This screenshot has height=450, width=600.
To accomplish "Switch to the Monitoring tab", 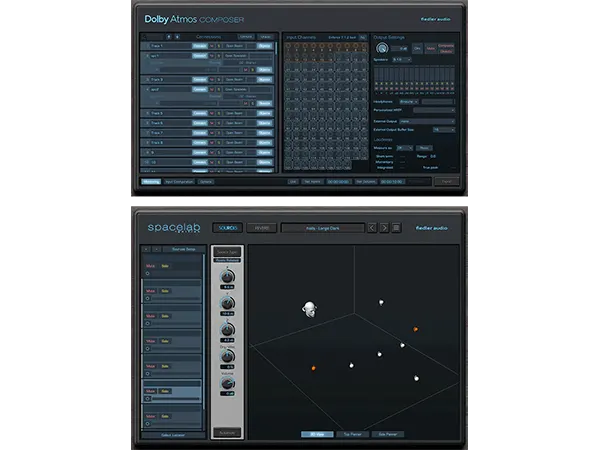I will point(151,182).
